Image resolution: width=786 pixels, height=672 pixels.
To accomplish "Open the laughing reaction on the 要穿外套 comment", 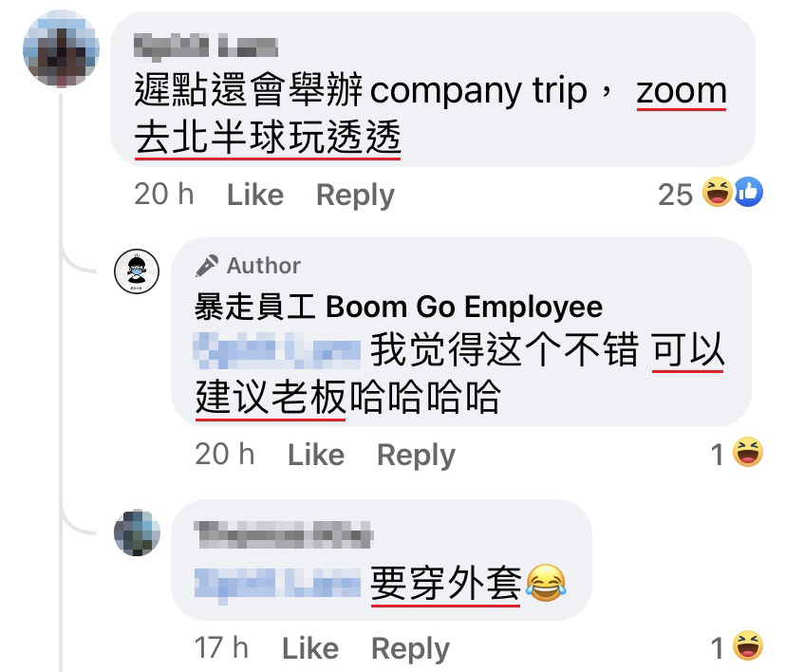I will (748, 645).
